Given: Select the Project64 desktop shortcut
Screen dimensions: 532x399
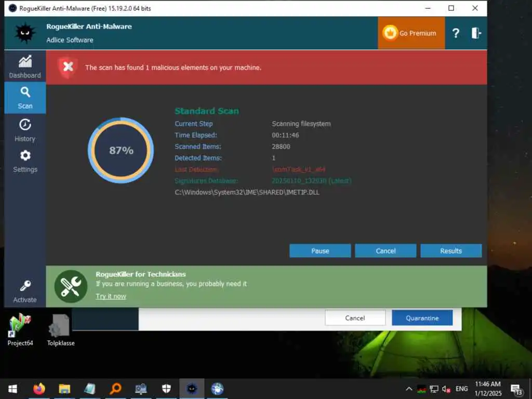Looking at the screenshot, I should point(20,330).
